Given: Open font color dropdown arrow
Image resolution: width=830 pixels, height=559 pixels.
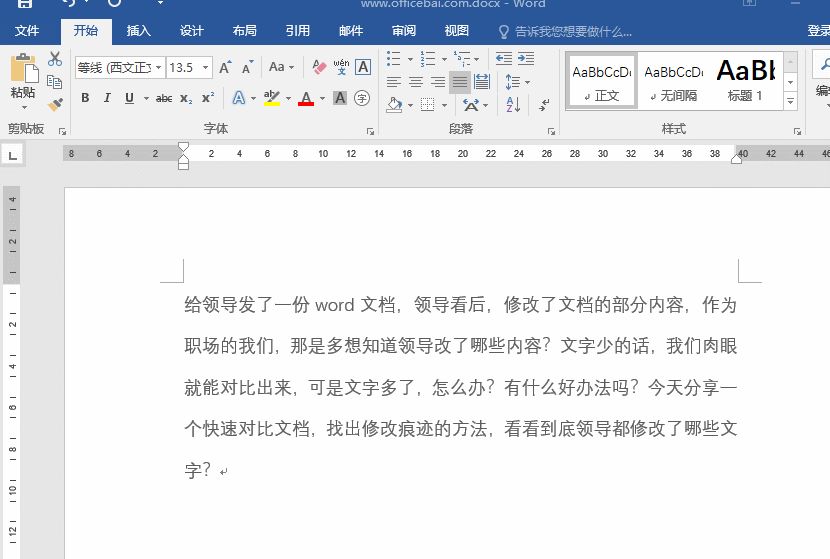Looking at the screenshot, I should (x=322, y=98).
